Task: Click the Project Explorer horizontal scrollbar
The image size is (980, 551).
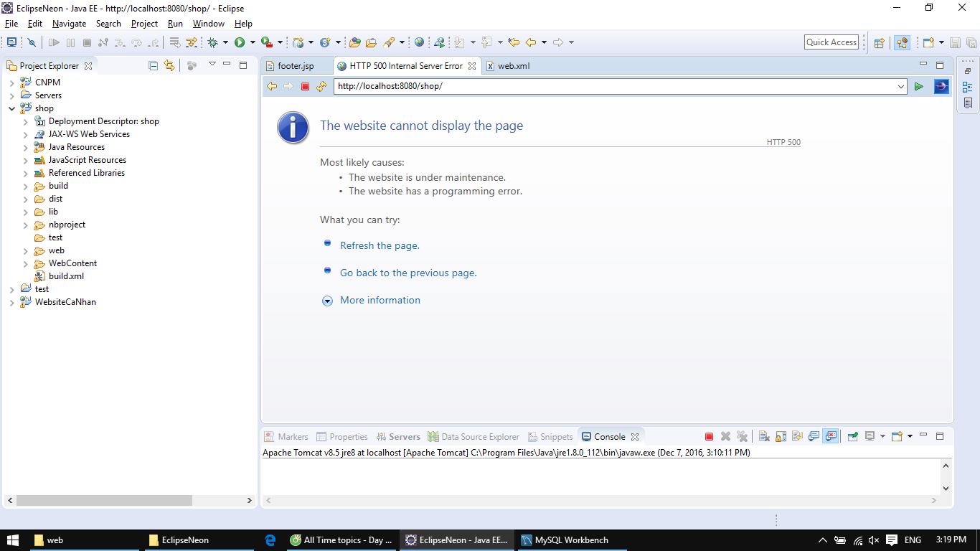Action: [x=104, y=500]
